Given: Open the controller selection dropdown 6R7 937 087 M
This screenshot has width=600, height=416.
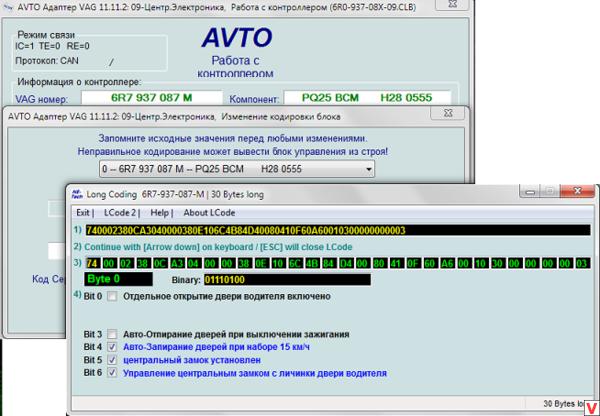Looking at the screenshot, I should point(237,169).
